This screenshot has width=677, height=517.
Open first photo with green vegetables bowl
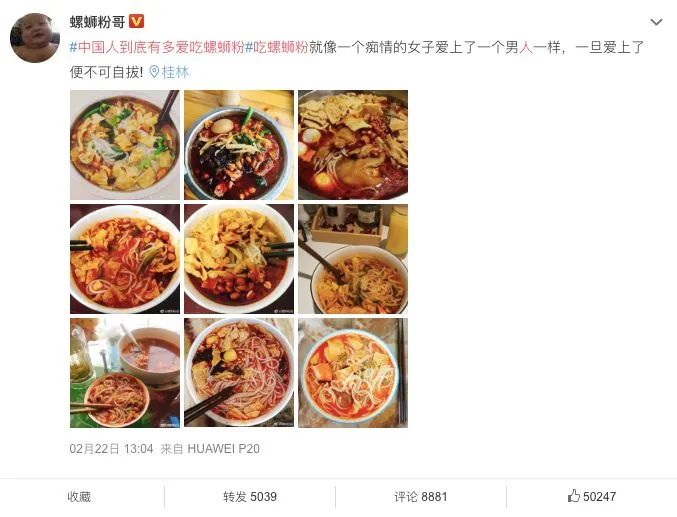pyautogui.click(x=125, y=145)
